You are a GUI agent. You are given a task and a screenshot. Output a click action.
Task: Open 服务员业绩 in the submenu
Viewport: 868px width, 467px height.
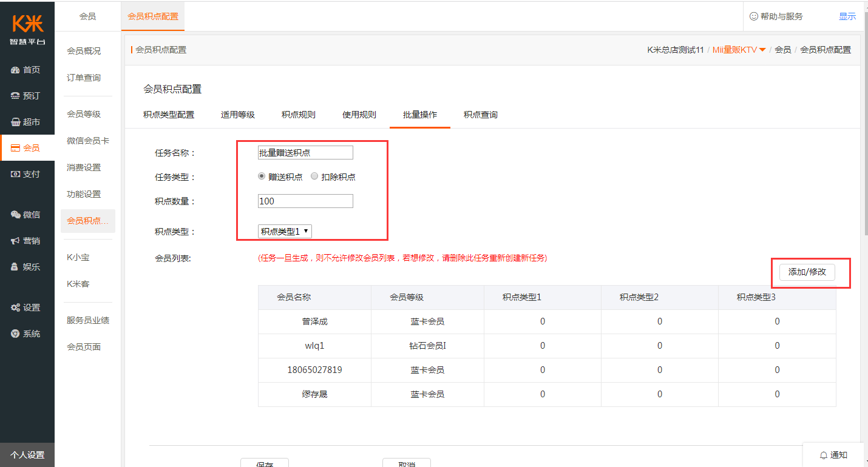[x=88, y=320]
